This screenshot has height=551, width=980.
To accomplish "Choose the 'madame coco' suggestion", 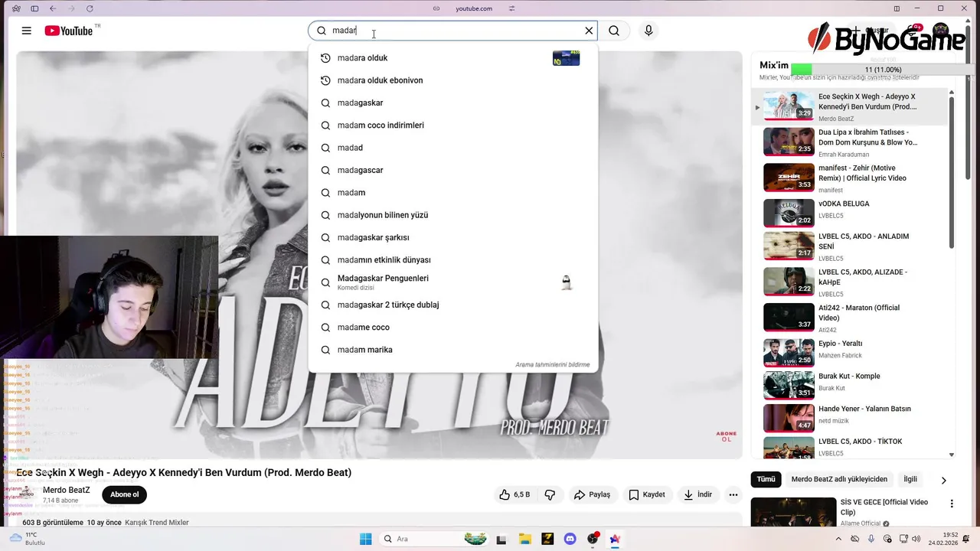I will (x=453, y=328).
